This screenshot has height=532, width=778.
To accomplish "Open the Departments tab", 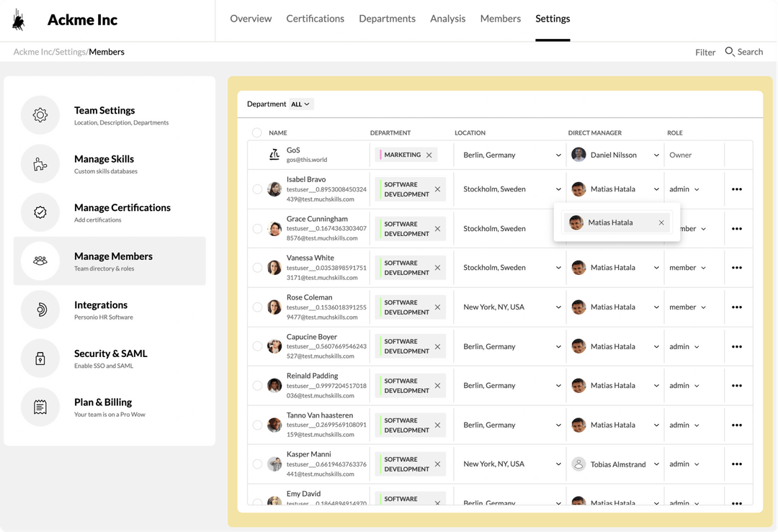I will (387, 18).
